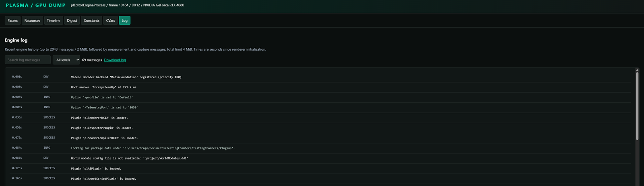644x186 pixels.
Task: Click the Download log link
Action: click(x=115, y=60)
